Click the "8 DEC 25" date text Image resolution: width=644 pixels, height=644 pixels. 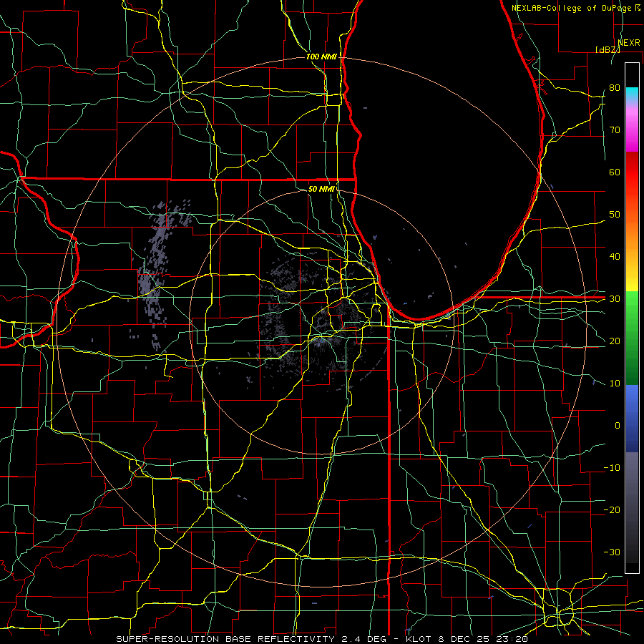click(x=464, y=639)
